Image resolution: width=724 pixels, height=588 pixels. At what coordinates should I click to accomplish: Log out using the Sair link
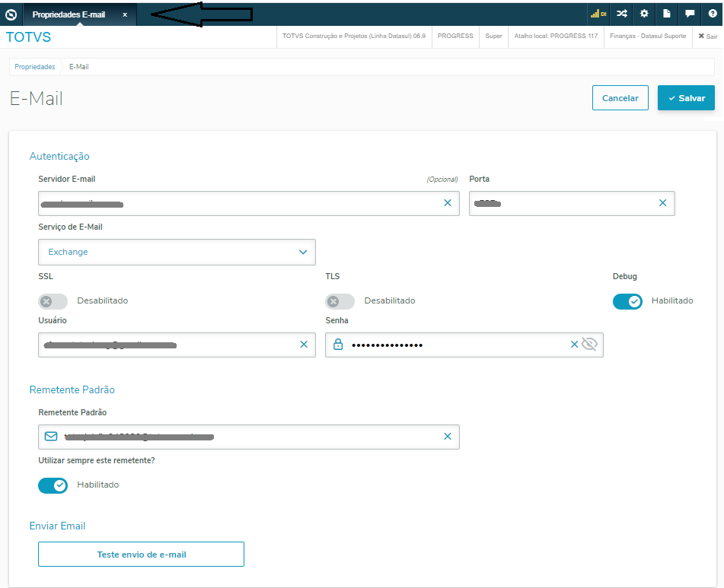[708, 37]
